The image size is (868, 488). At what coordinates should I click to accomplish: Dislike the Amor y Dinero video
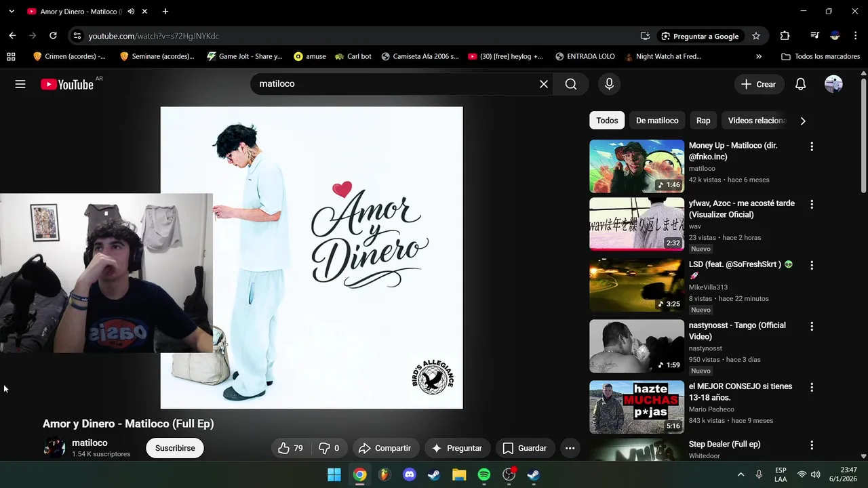pos(329,448)
